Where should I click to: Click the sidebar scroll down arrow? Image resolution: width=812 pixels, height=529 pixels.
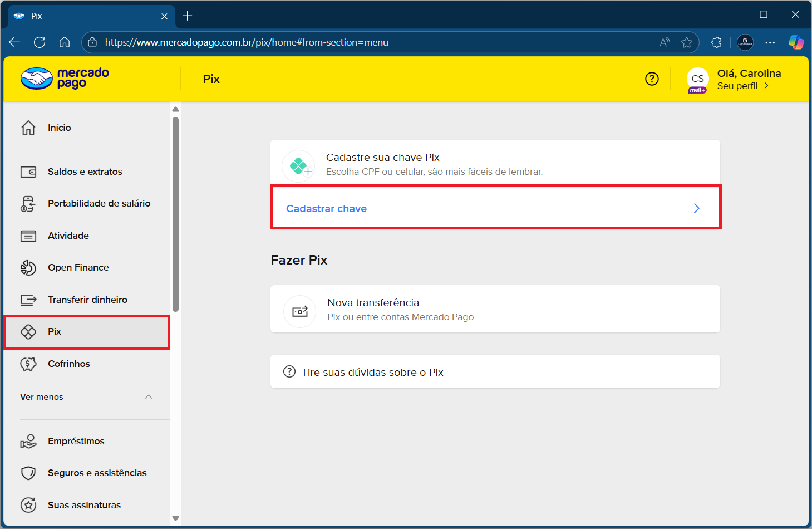(175, 518)
